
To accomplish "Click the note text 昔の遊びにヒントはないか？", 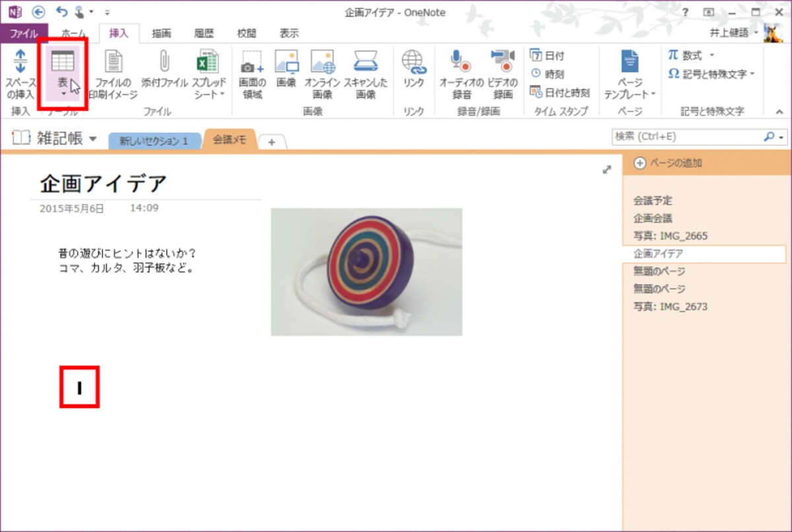I will [x=127, y=253].
